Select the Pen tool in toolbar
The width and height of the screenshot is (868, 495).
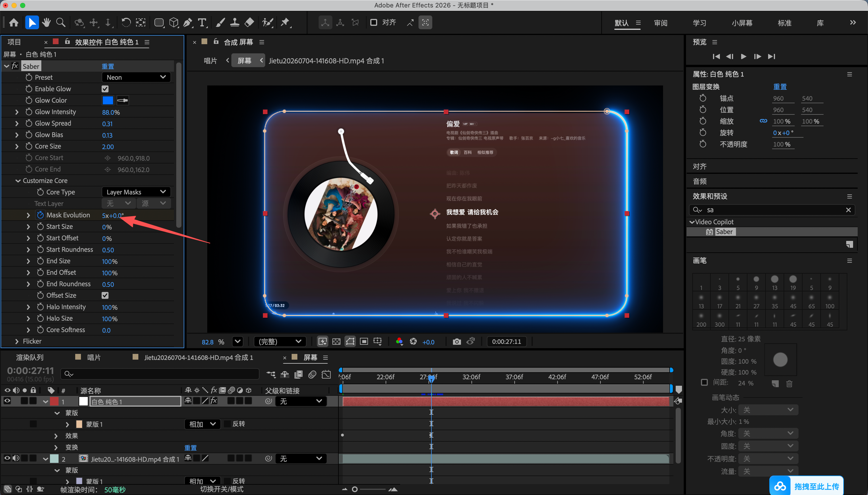187,22
